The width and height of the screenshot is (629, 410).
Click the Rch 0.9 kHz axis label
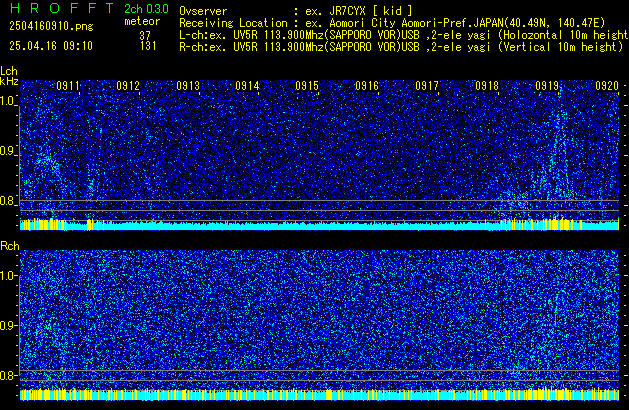point(8,325)
